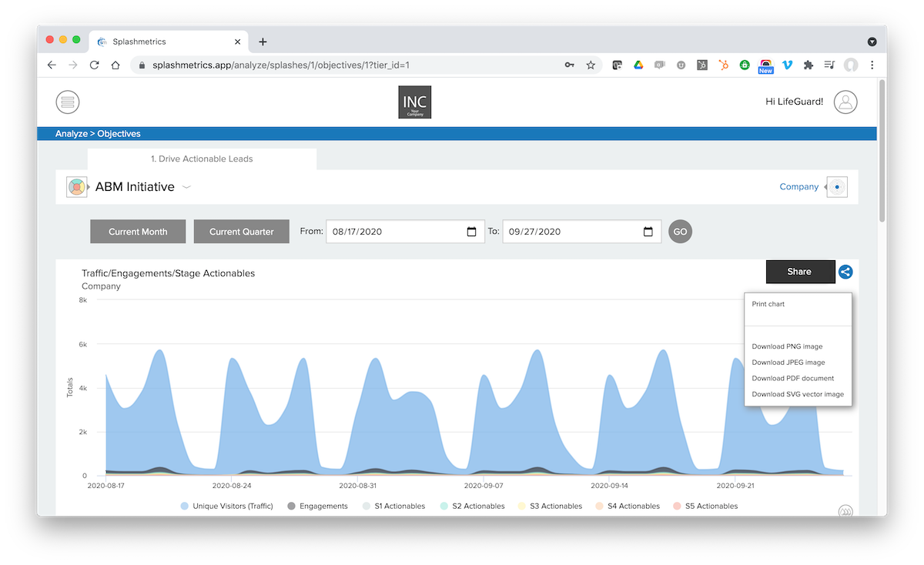Click the Hi LifeGuard! greeting
Screen dimensions: 924x565
pos(795,102)
